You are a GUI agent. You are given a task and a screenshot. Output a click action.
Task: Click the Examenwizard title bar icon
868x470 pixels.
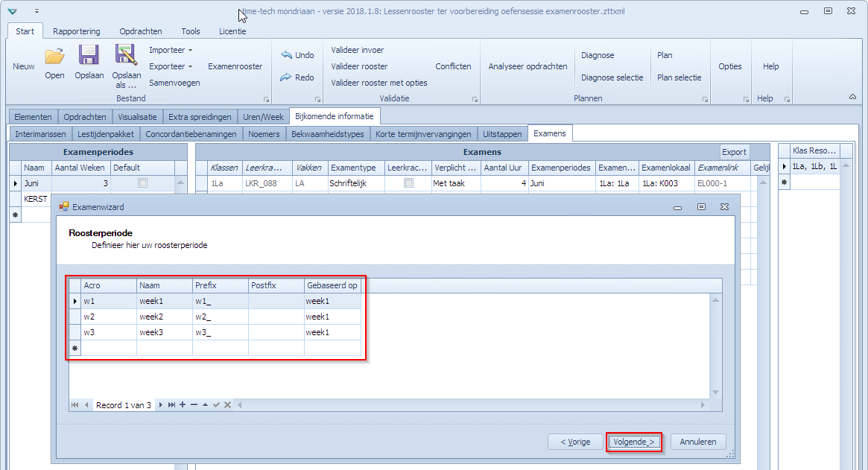point(64,206)
